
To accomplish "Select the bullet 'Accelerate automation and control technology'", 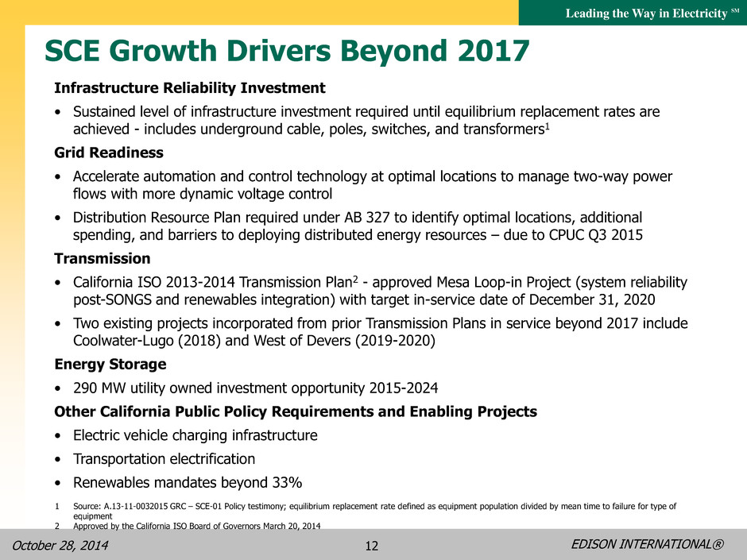I will coord(373,176).
